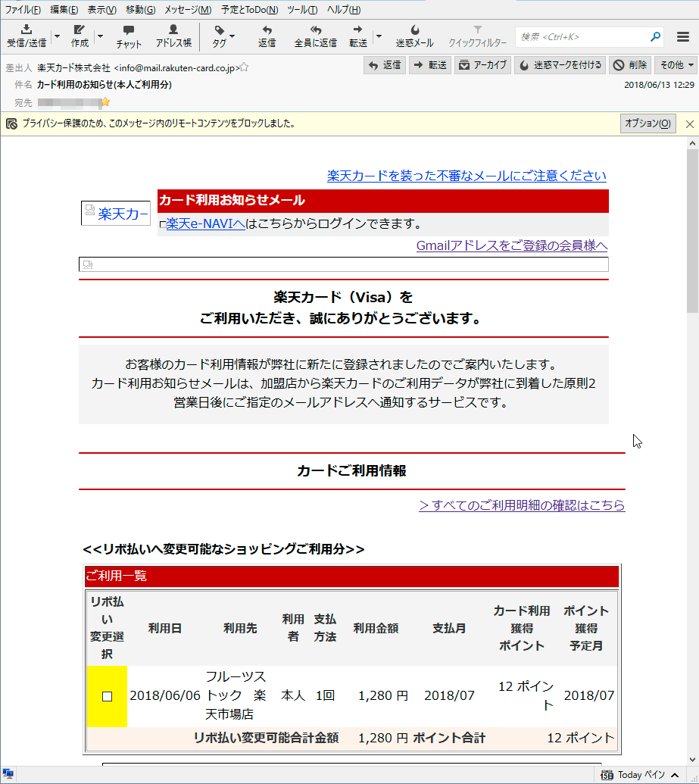Viewport: 699px width, 784px height.
Task: Expand the 受信/送信 dropdown arrow
Action: click(57, 36)
